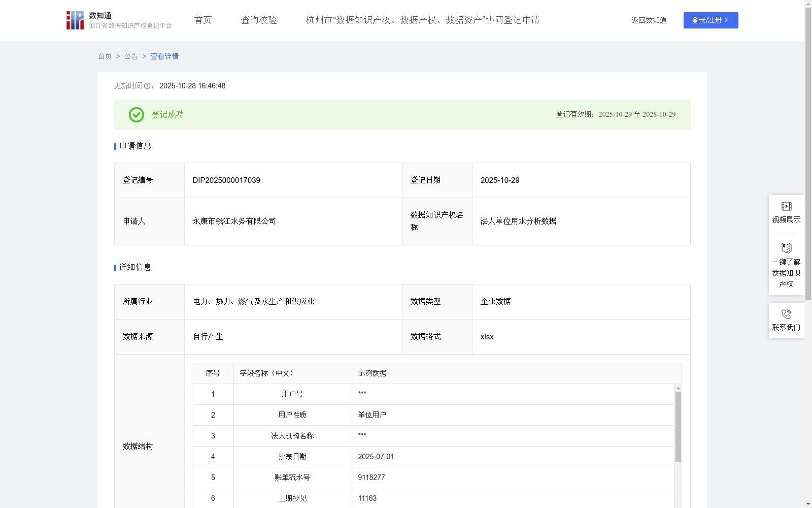Open 协同登记申请 navigation item
The width and height of the screenshot is (812, 508).
pos(423,20)
